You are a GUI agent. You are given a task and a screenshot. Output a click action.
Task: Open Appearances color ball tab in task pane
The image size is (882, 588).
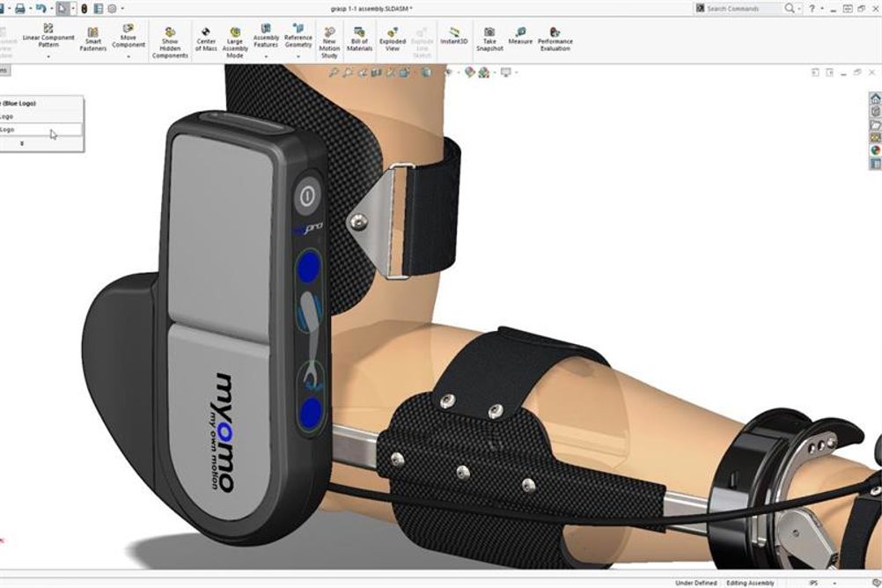tap(875, 151)
